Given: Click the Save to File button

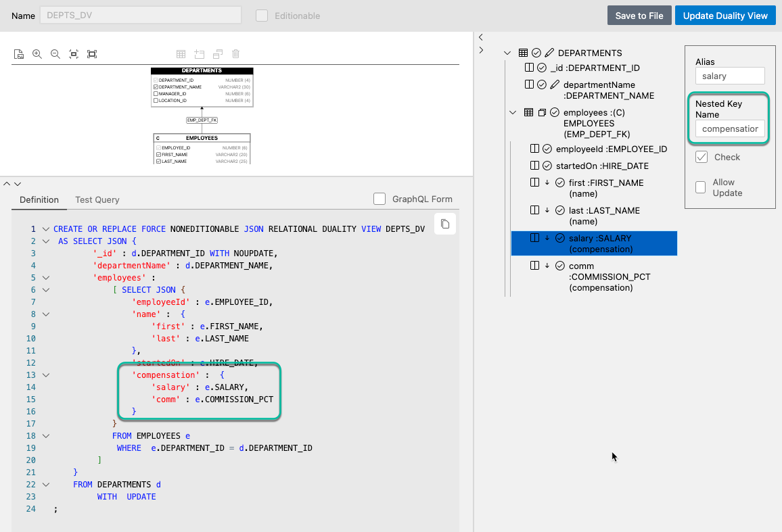Looking at the screenshot, I should (639, 16).
